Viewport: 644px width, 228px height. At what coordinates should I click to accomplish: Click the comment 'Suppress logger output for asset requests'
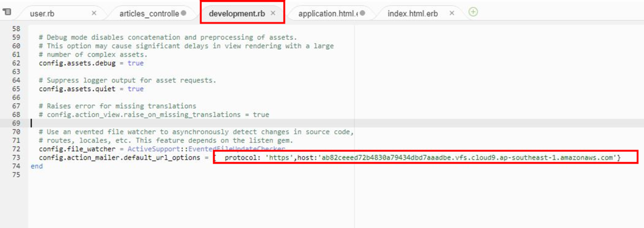click(127, 80)
